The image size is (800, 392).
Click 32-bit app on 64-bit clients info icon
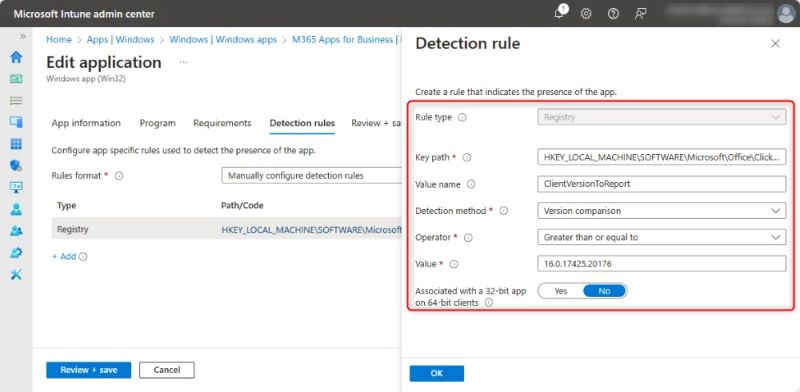489,303
